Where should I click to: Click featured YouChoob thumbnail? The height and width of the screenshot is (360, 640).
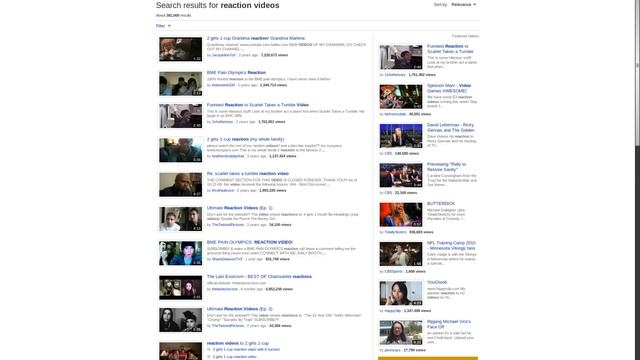pyautogui.click(x=401, y=293)
